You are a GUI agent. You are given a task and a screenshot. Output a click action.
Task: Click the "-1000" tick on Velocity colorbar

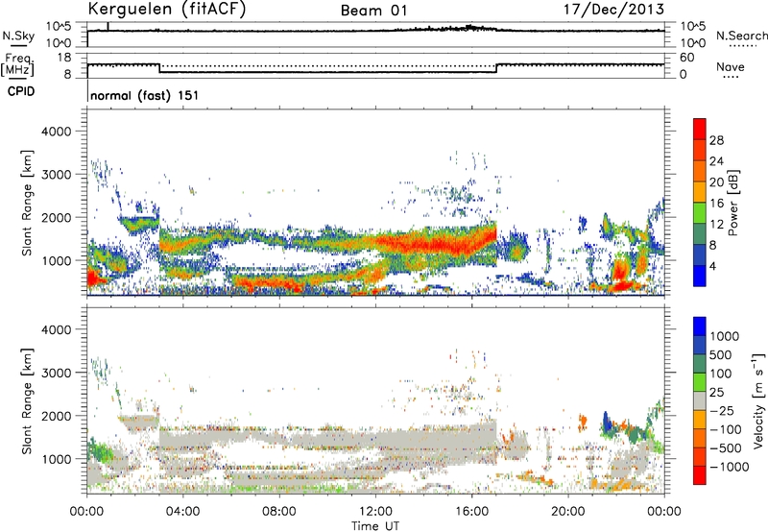pyautogui.click(x=730, y=467)
